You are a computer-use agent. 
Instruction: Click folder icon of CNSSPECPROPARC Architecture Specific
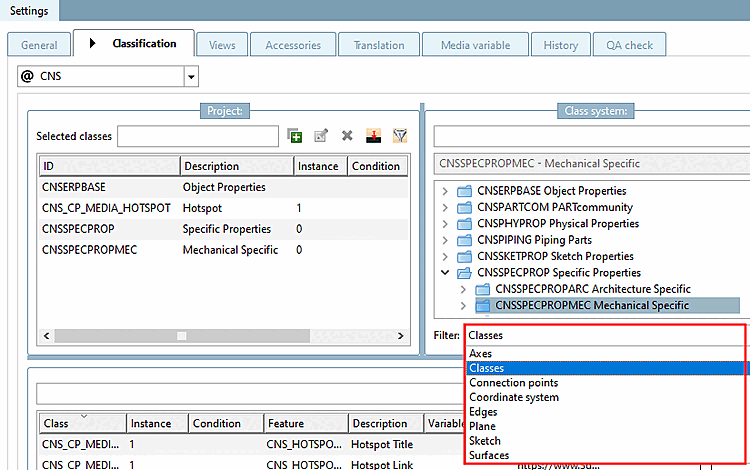(483, 289)
